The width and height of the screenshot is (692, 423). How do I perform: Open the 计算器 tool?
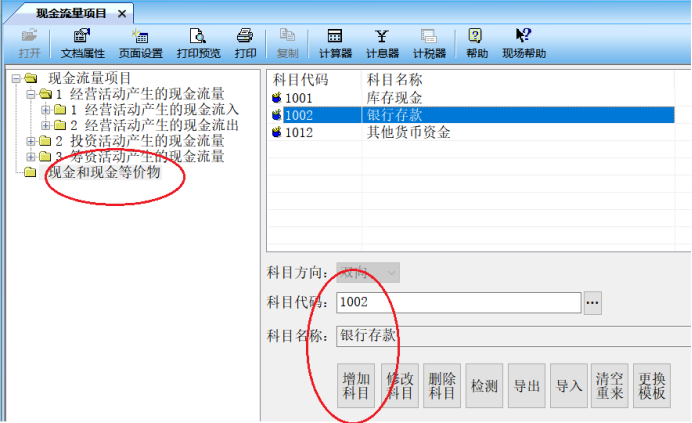(335, 43)
